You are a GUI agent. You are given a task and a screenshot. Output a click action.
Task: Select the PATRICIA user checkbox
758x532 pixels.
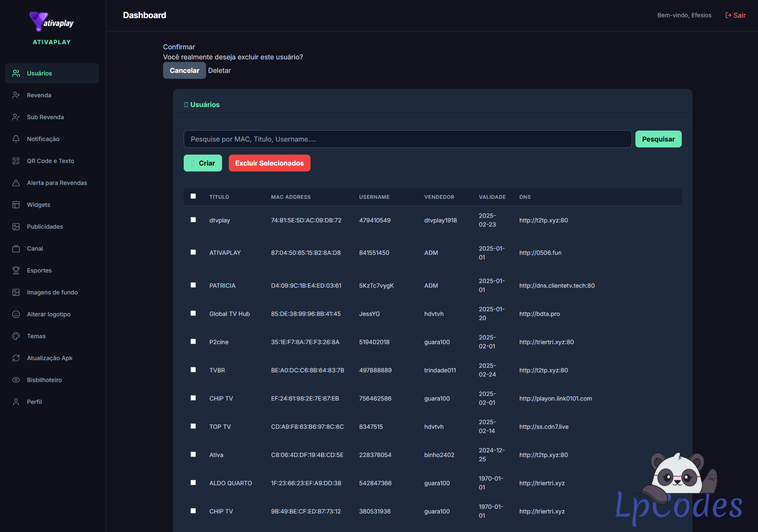(x=193, y=285)
